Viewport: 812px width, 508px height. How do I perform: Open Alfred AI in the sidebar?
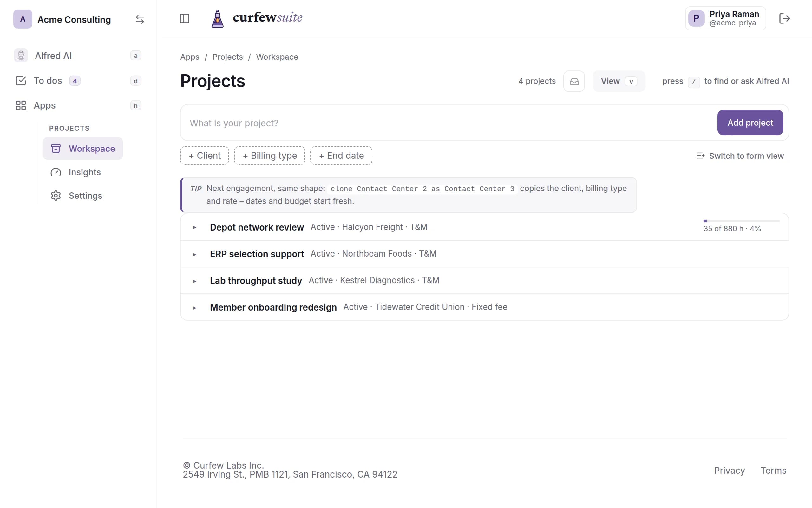point(78,56)
